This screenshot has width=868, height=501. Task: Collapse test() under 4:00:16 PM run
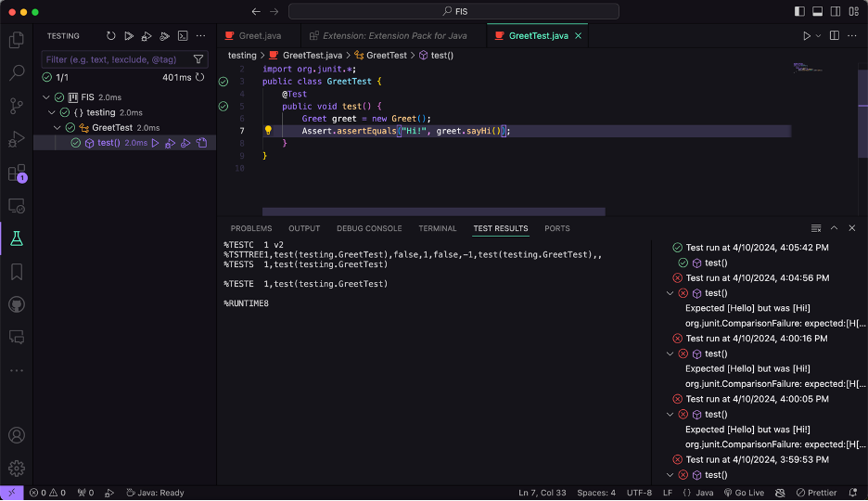click(670, 353)
